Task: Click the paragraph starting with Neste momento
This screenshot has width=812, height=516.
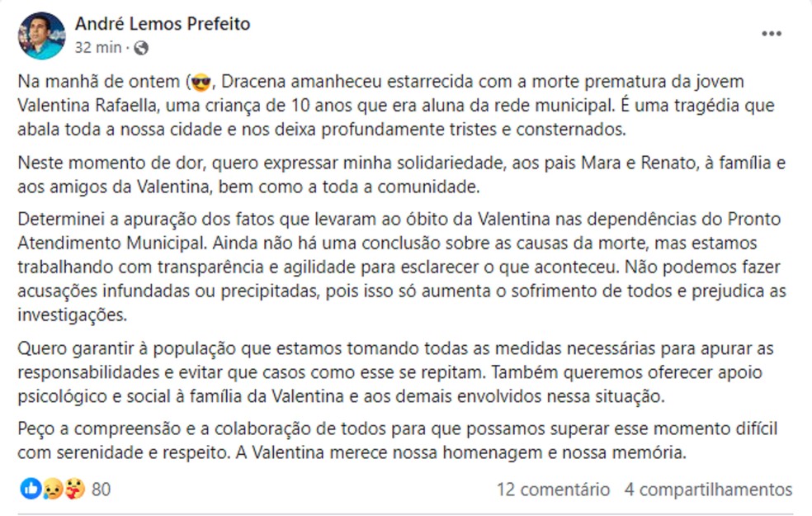Action: [402, 174]
